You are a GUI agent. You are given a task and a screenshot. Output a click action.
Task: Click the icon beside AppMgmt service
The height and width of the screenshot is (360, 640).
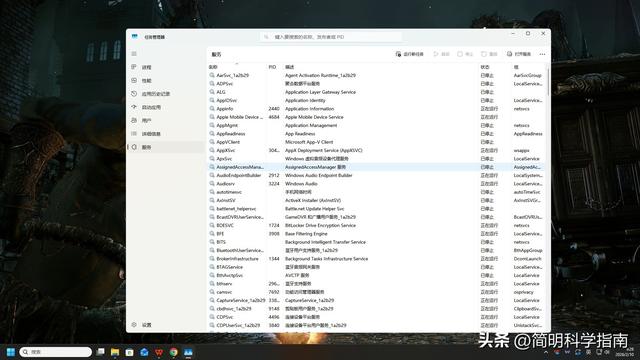212,125
